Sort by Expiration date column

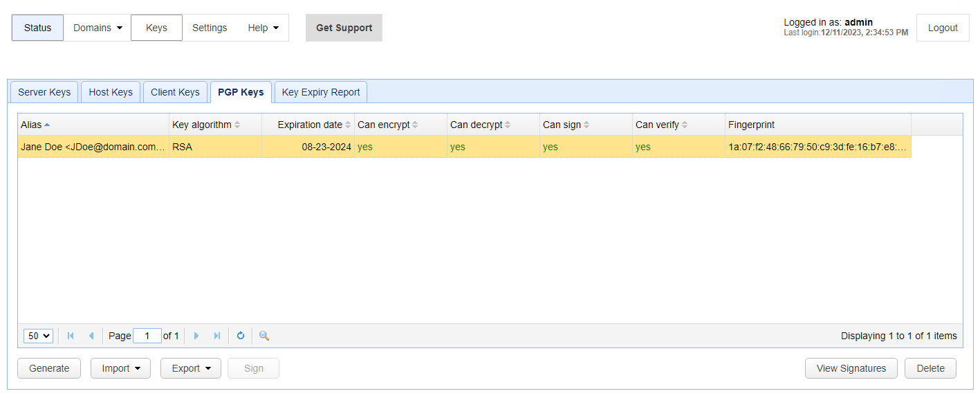coord(309,125)
